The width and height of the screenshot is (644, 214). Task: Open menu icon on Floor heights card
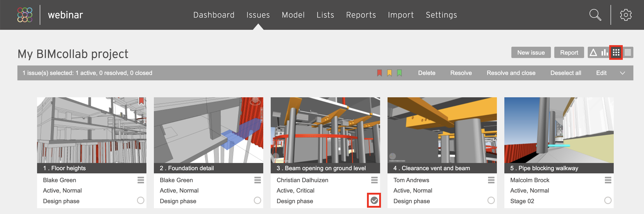[141, 180]
